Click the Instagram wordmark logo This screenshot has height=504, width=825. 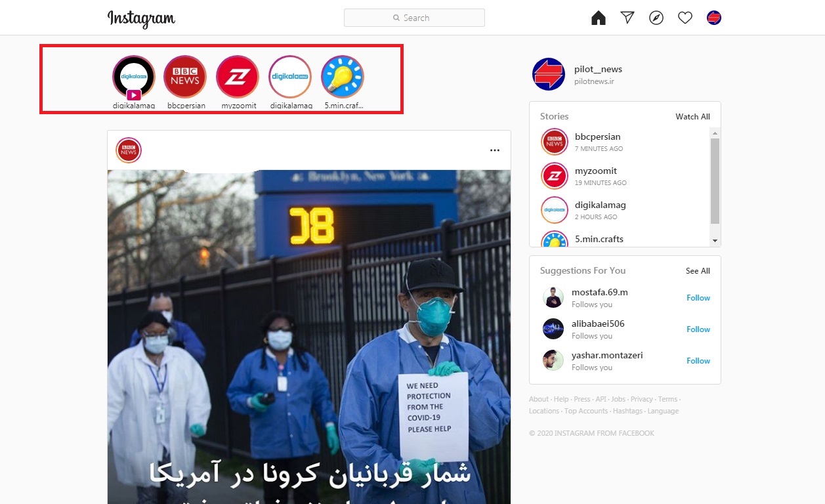[141, 18]
